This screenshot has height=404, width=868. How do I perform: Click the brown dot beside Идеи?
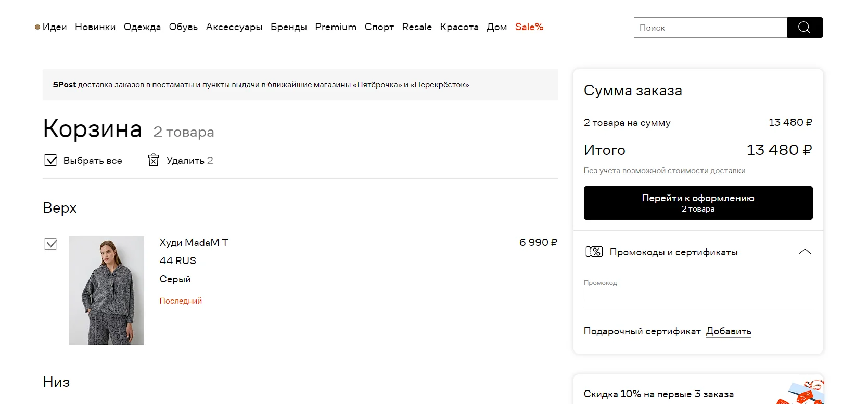pos(37,27)
